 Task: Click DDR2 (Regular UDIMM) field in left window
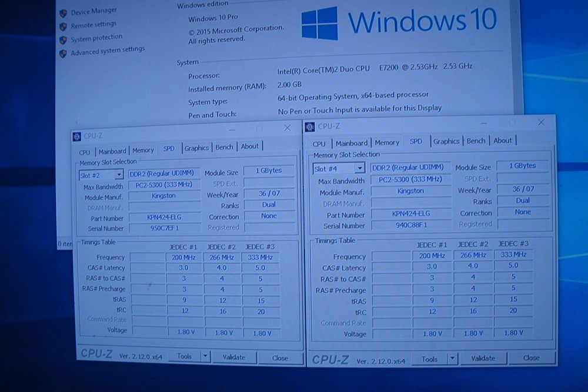click(x=163, y=173)
